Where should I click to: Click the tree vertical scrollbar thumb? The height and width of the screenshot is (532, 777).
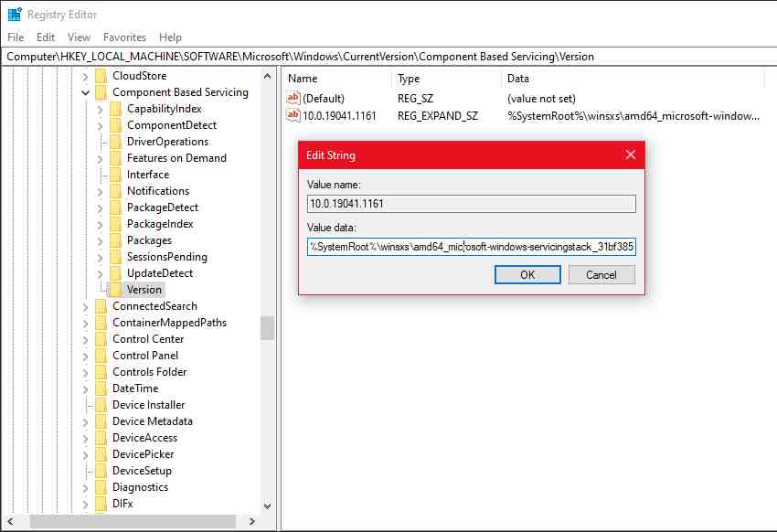(x=268, y=328)
